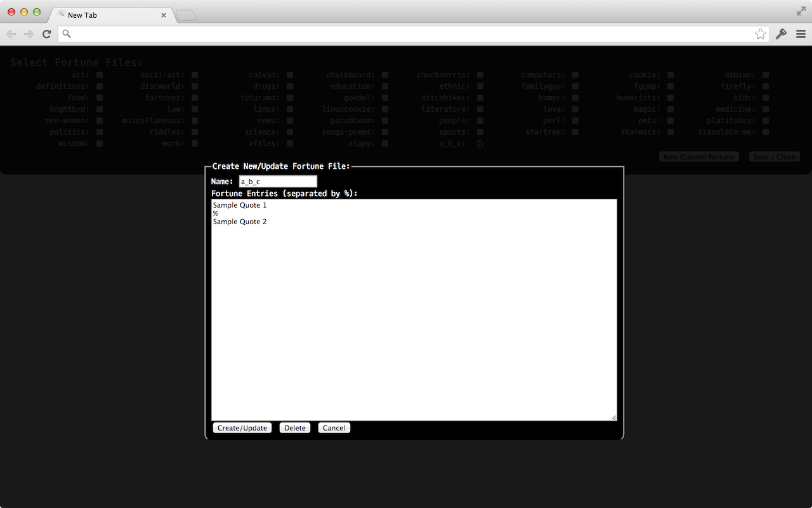Enable the homer checkbox
Viewport: 812px width, 508px height.
tap(575, 98)
